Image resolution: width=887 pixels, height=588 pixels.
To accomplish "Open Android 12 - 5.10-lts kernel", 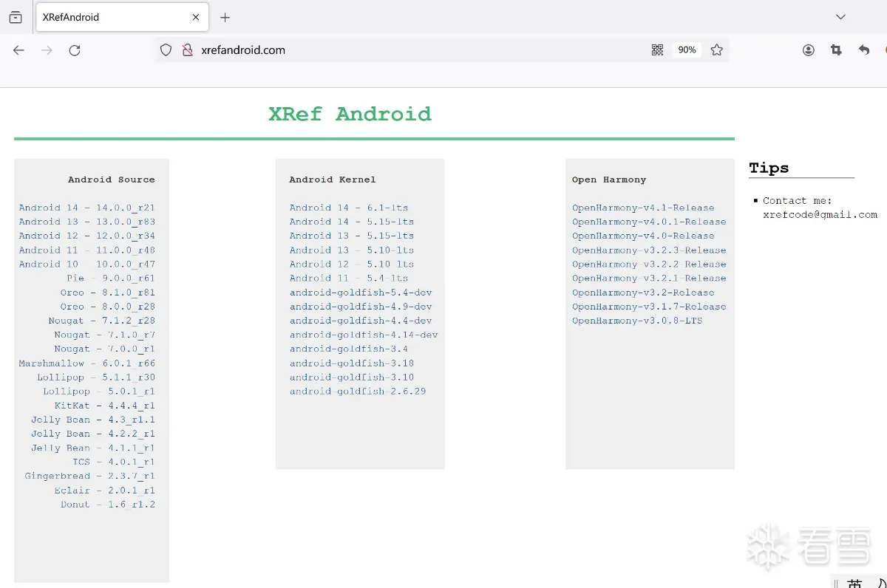I will (x=352, y=264).
